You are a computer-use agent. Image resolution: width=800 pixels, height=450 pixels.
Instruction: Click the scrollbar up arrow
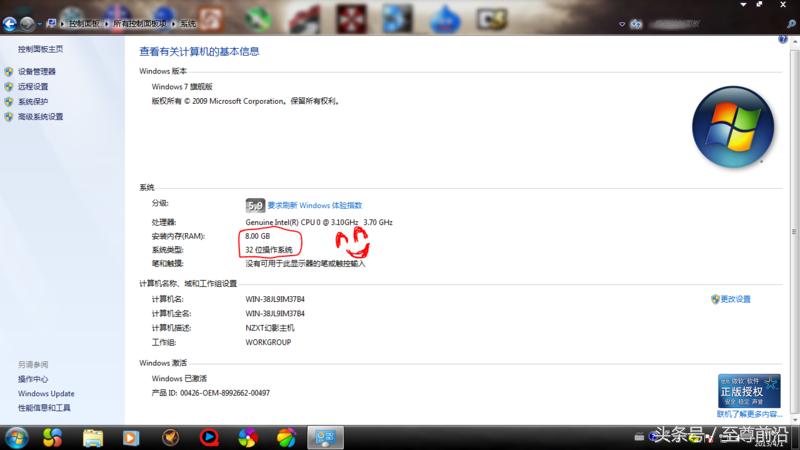point(794,41)
